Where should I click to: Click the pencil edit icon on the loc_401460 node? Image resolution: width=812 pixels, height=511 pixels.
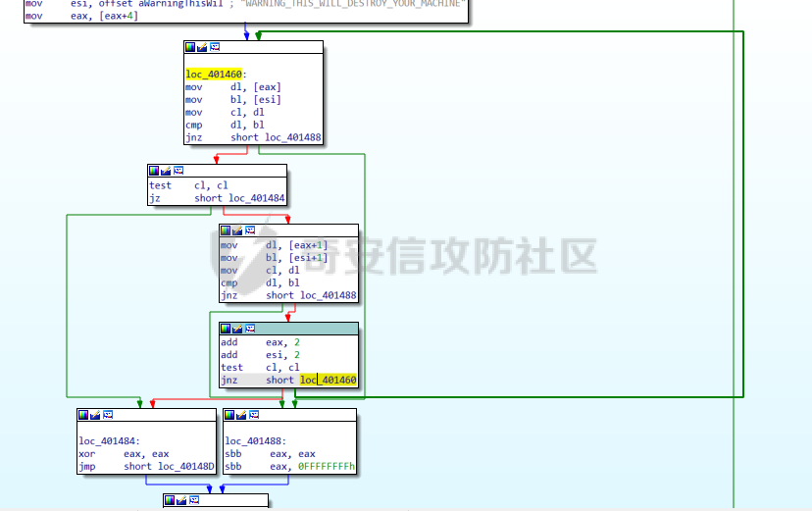tap(202, 47)
